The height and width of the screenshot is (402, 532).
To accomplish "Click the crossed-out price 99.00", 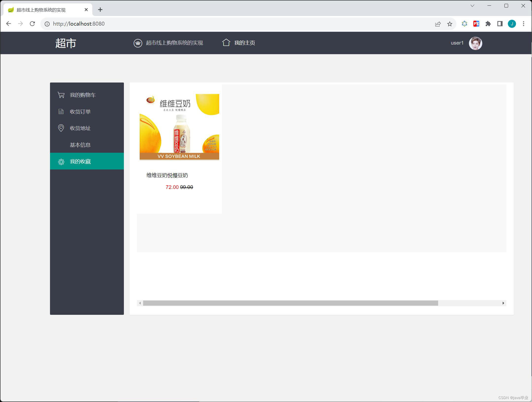I will click(186, 187).
